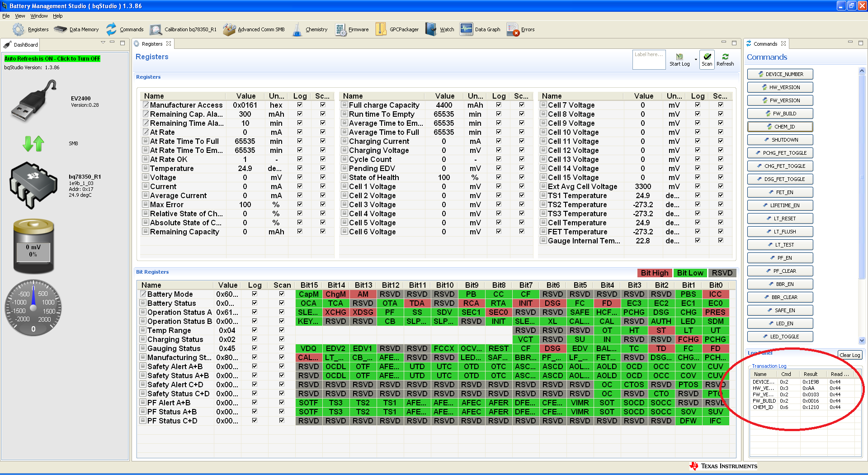Click the Clear Log button
The image size is (868, 475).
tap(849, 355)
